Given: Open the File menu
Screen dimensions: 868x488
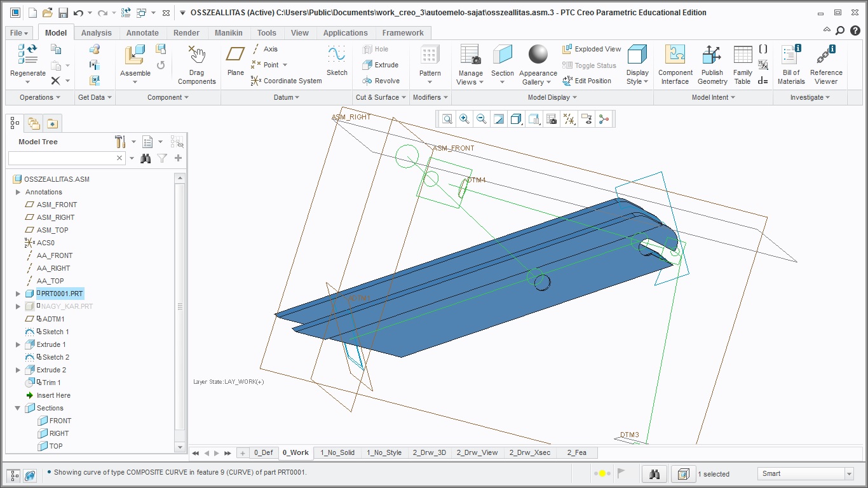Looking at the screenshot, I should coord(19,33).
